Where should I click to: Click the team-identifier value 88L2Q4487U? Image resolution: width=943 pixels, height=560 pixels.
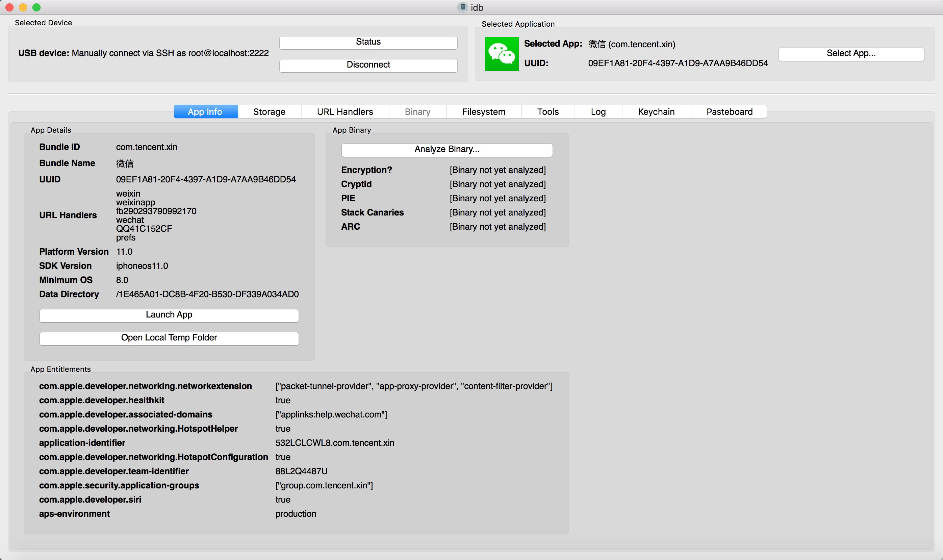click(301, 471)
